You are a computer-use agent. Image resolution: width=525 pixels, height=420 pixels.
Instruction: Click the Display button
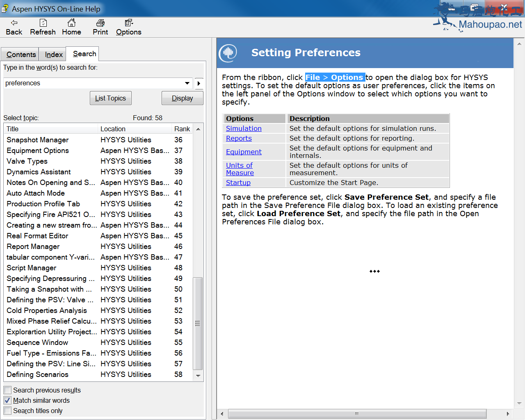click(x=182, y=98)
